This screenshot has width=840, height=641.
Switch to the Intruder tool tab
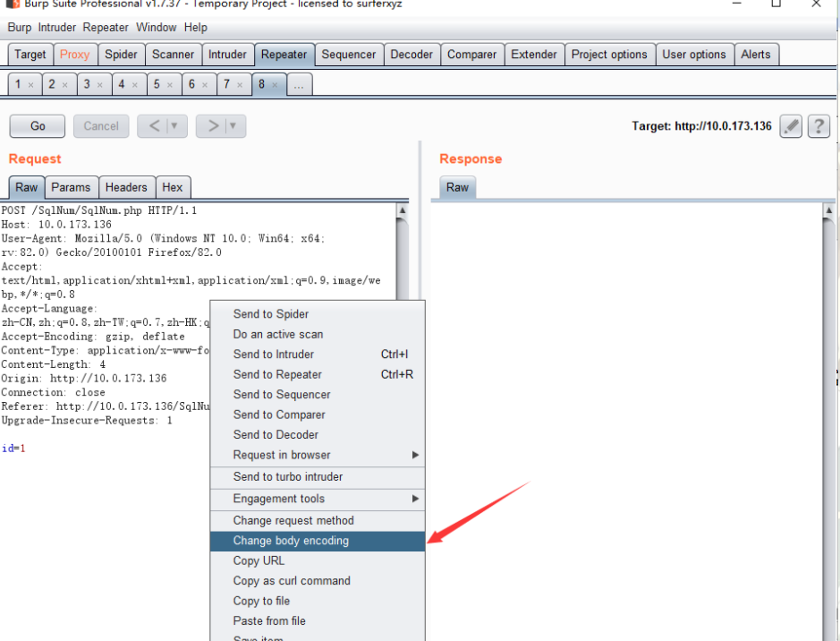tap(228, 55)
